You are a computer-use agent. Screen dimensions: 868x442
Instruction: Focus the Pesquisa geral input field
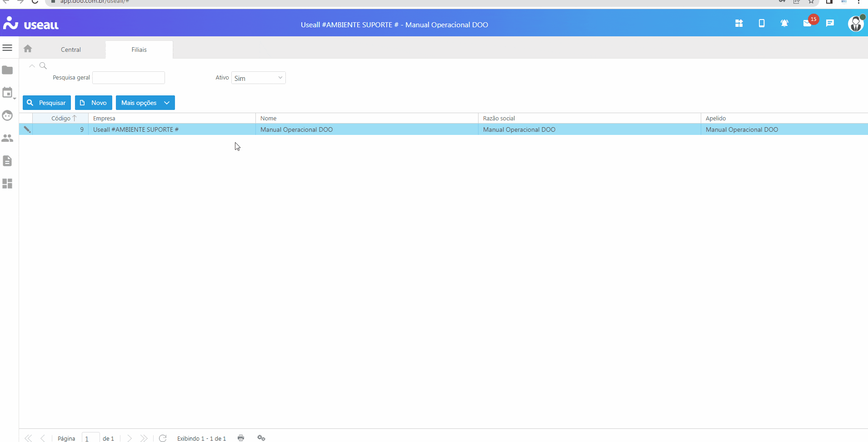[129, 78]
